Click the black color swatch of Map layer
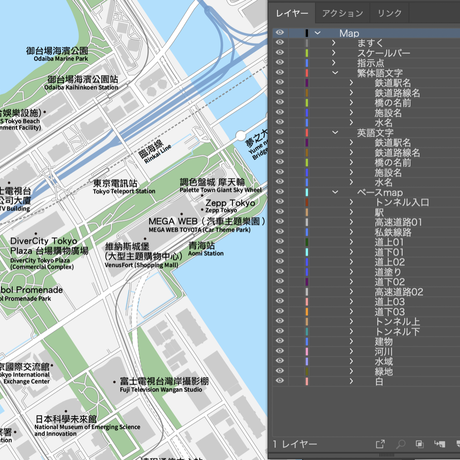 [307, 33]
